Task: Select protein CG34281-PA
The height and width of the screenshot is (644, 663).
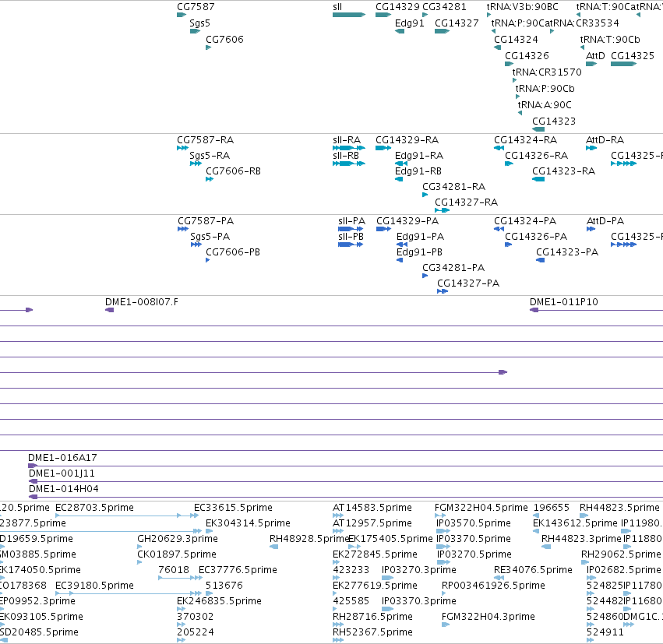Action: pos(453,268)
